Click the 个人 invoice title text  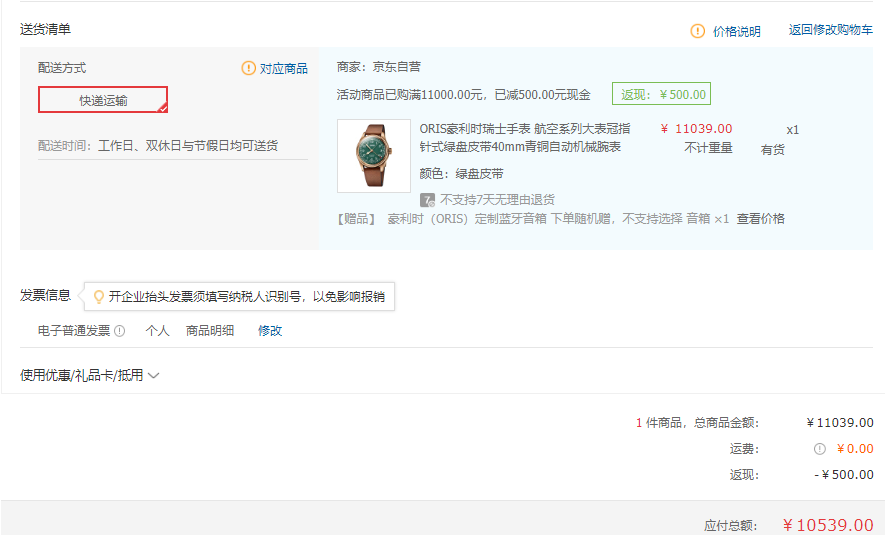[157, 331]
